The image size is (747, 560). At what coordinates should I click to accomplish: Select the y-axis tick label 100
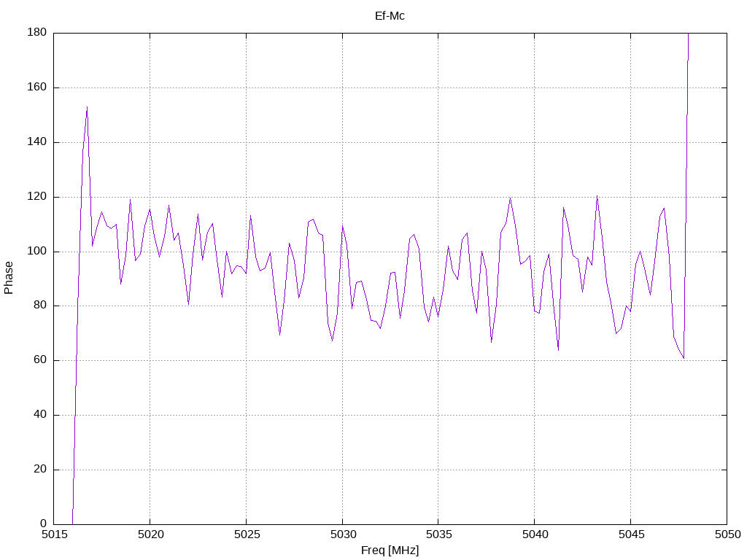coord(36,252)
